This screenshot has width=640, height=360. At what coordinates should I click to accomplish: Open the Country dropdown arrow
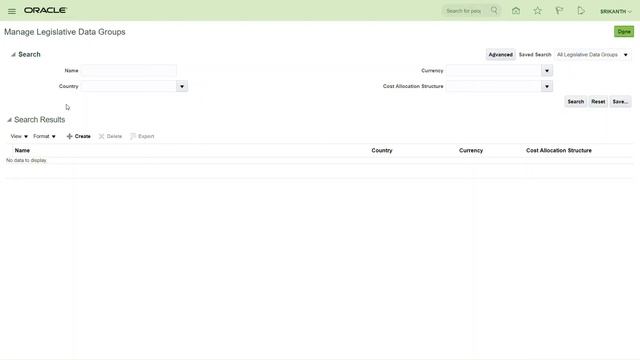tap(182, 87)
